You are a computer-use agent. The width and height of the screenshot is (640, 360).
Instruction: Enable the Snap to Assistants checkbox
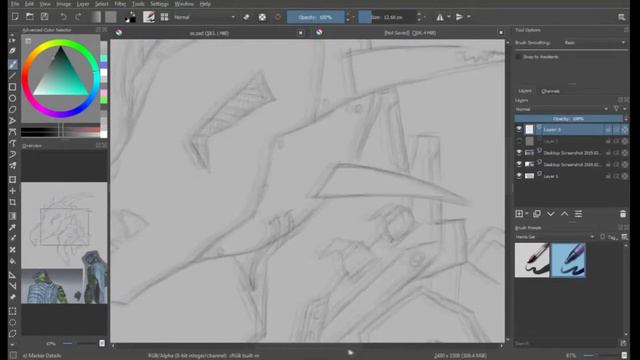pos(519,57)
